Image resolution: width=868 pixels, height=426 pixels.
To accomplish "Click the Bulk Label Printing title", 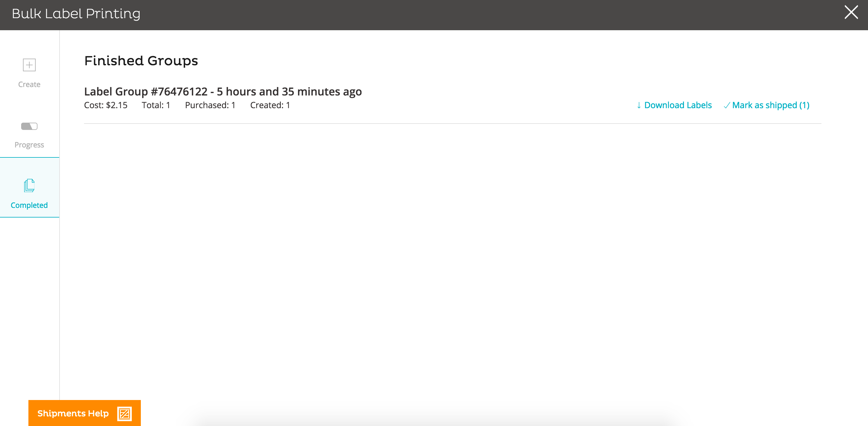I will coord(76,14).
